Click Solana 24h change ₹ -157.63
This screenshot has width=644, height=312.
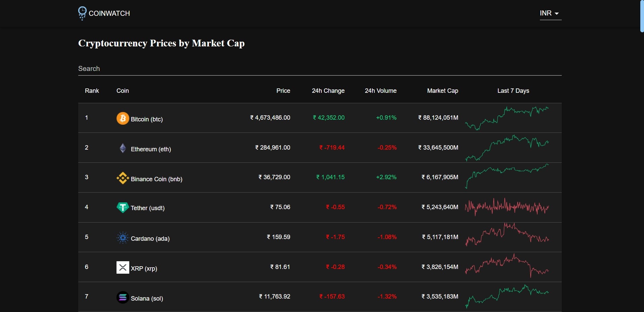[x=332, y=297]
